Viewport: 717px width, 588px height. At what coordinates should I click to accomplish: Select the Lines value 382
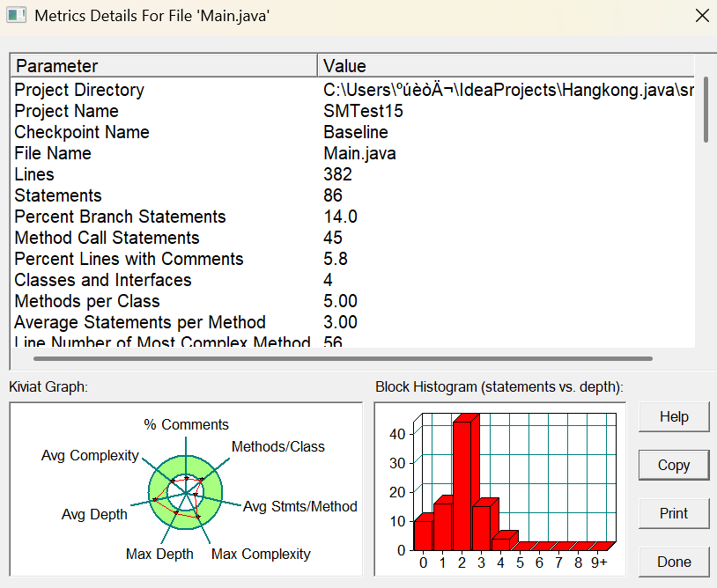[338, 174]
